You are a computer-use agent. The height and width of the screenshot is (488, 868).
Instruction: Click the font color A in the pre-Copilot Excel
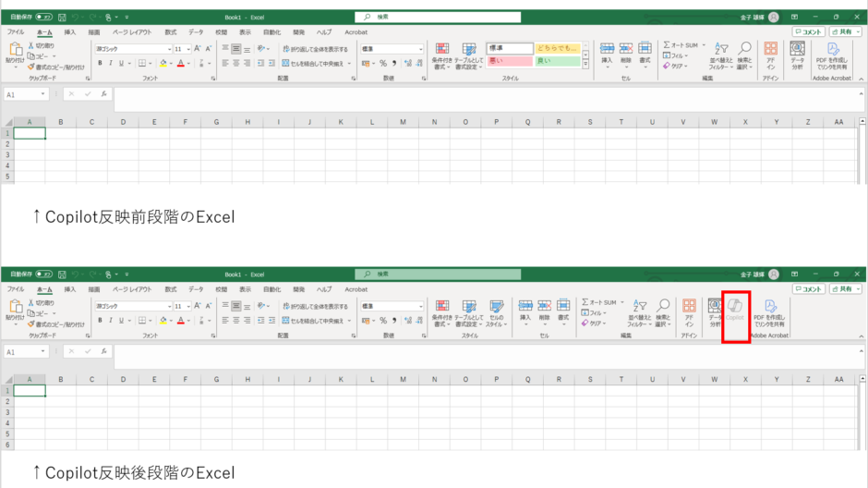pyautogui.click(x=180, y=63)
